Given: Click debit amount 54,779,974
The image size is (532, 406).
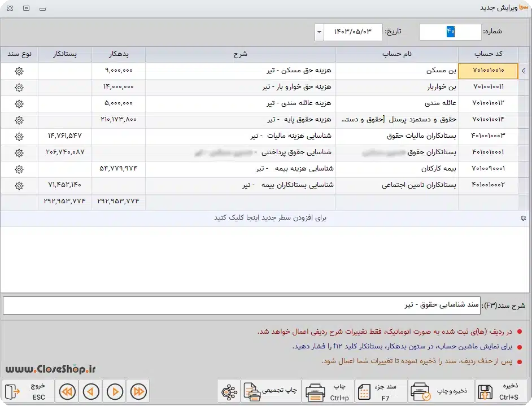Looking at the screenshot, I should pos(119,169).
